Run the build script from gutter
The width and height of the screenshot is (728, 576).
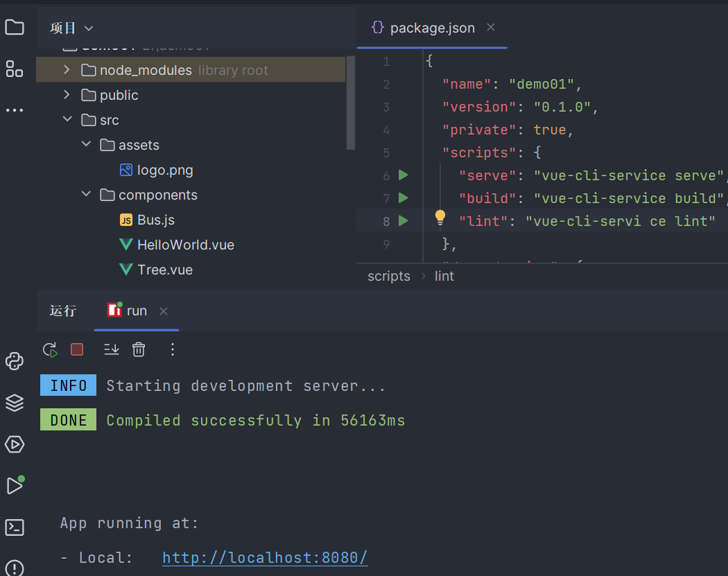tap(403, 198)
